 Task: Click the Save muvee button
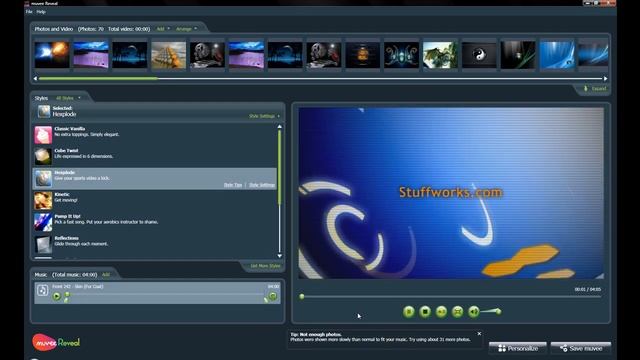coord(581,348)
